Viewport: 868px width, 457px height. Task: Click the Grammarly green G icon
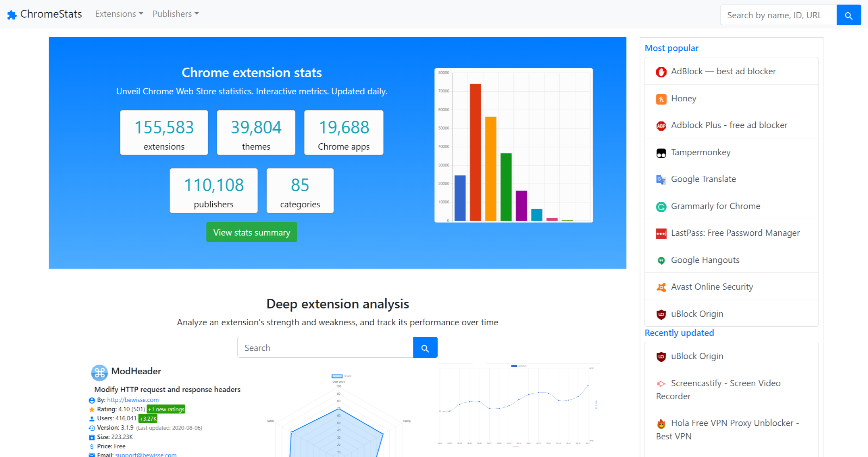click(x=661, y=207)
